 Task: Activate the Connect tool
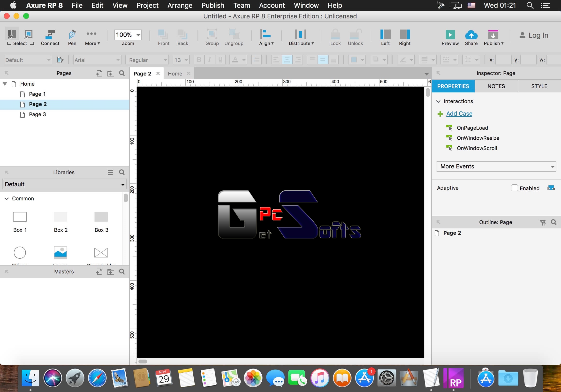(50, 37)
